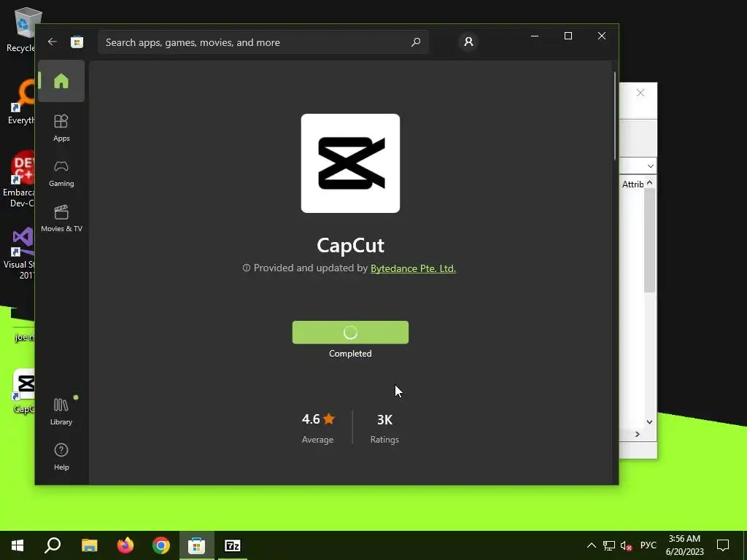Click the scroll-up arrow in background window
Screen dimensions: 747x560
point(649,183)
